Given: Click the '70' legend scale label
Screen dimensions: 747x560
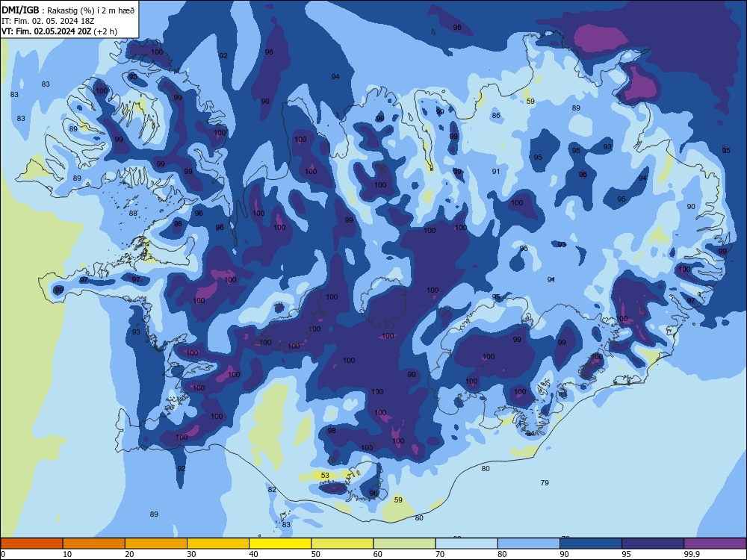Looking at the screenshot, I should pos(440,554).
